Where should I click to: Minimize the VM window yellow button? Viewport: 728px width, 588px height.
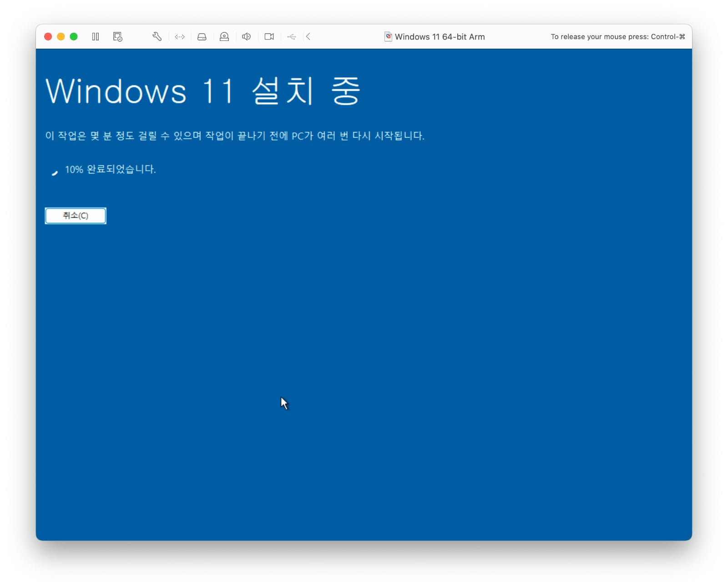click(61, 36)
